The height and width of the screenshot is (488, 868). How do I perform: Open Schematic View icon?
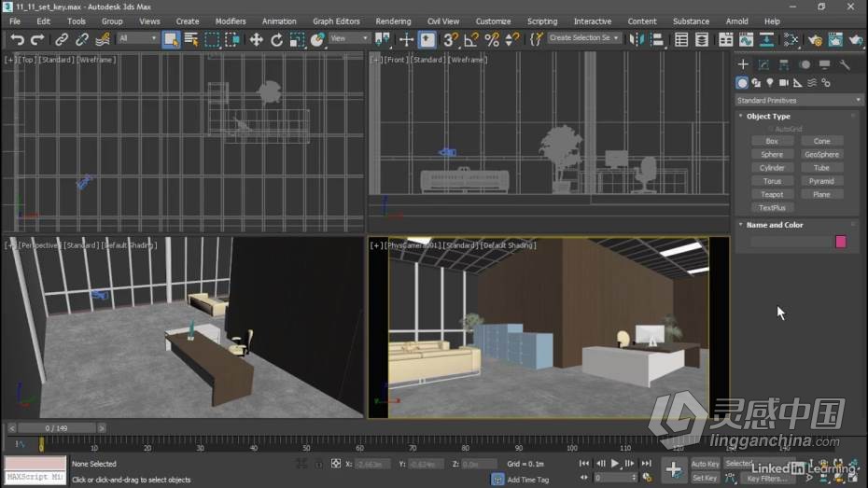coord(766,39)
